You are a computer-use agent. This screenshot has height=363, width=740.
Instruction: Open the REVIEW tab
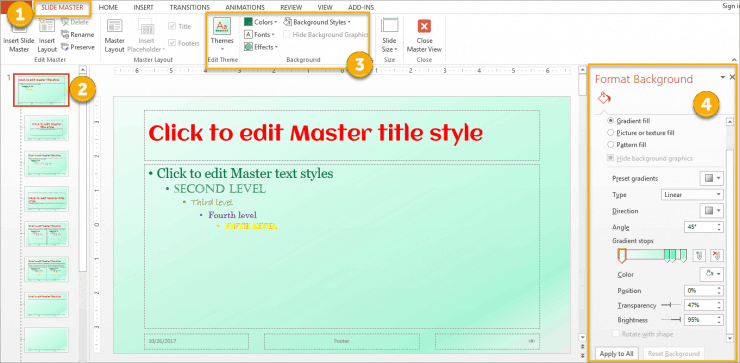coord(291,8)
